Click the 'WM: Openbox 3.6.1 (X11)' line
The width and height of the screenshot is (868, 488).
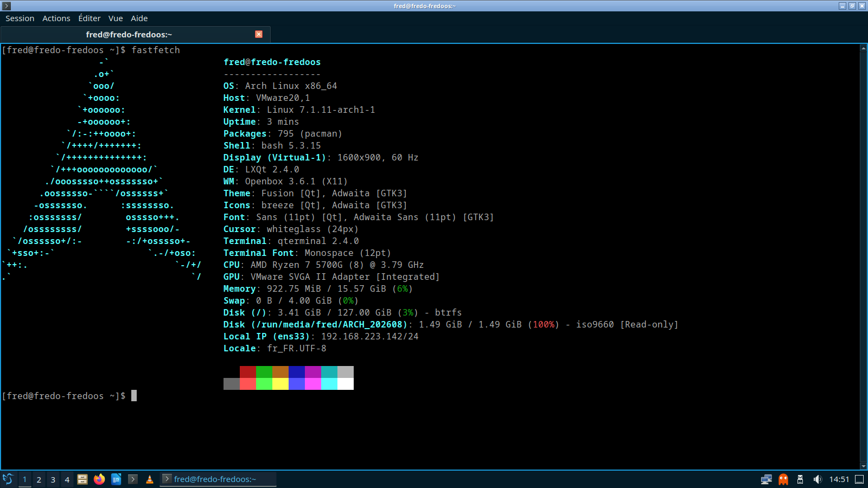pos(285,181)
